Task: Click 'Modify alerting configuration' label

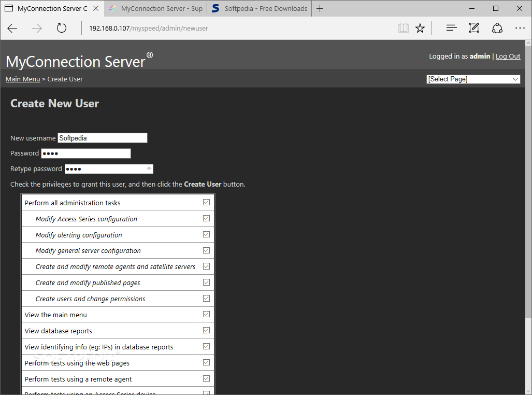Action: (79, 235)
